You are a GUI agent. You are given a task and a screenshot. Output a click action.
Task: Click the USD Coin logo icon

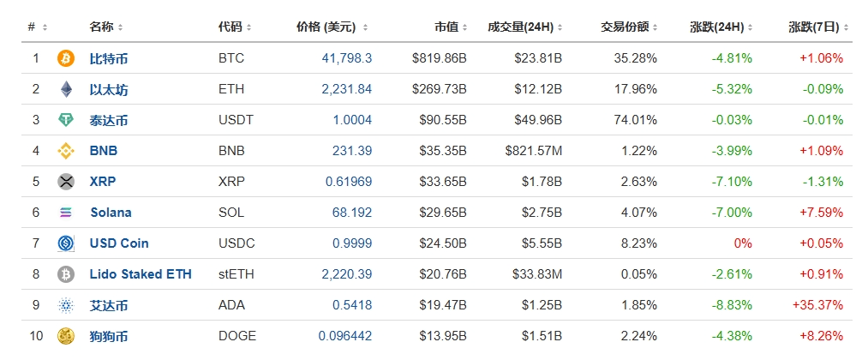[66, 243]
